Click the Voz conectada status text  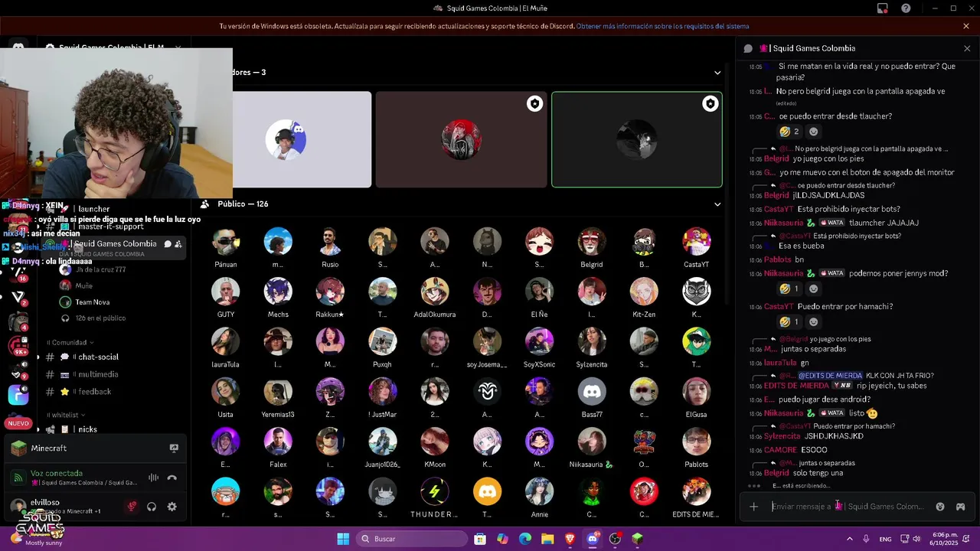coord(57,473)
